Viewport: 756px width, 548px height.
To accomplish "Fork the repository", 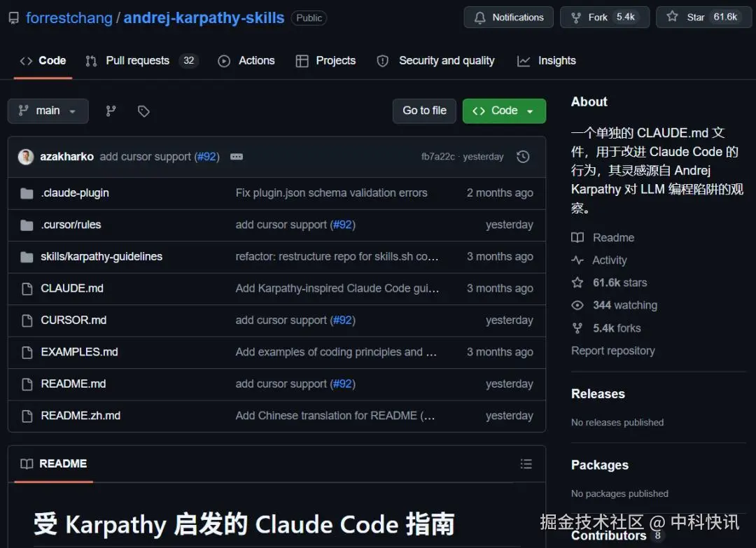I will click(x=605, y=17).
